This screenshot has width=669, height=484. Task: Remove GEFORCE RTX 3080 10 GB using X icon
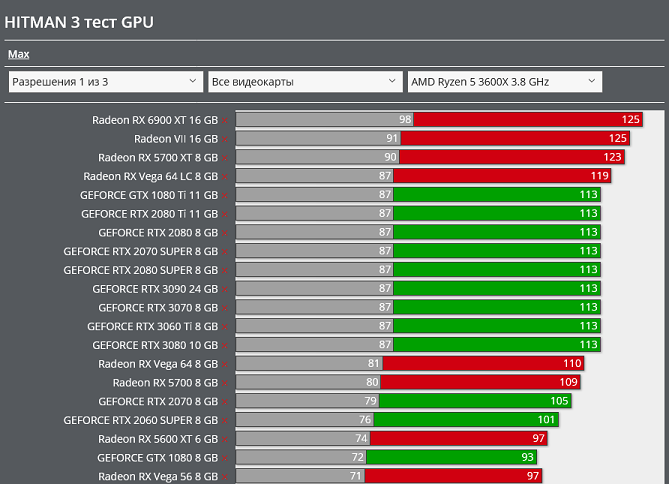(x=224, y=346)
